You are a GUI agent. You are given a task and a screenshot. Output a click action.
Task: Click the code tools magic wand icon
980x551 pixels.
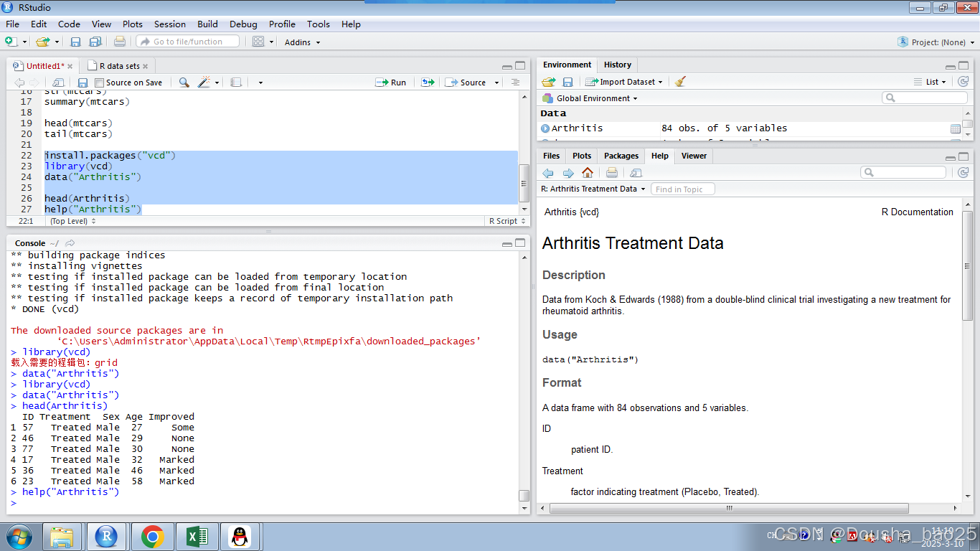tap(204, 83)
